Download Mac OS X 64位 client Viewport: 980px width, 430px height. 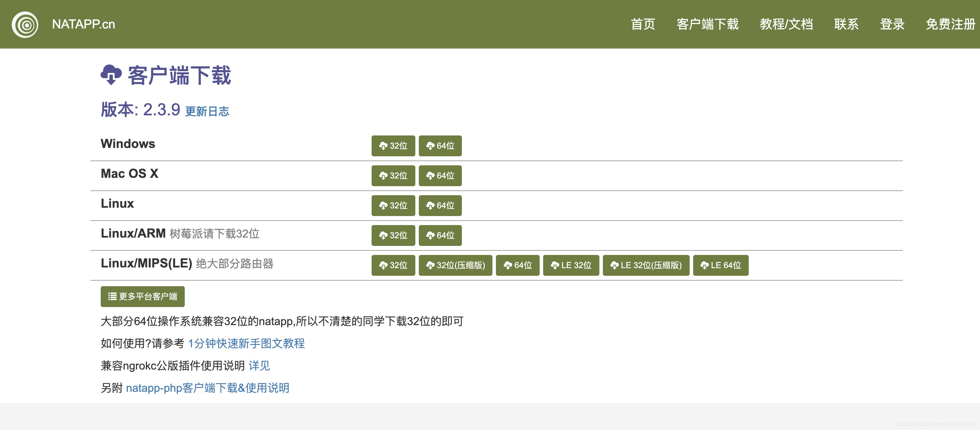pos(440,175)
